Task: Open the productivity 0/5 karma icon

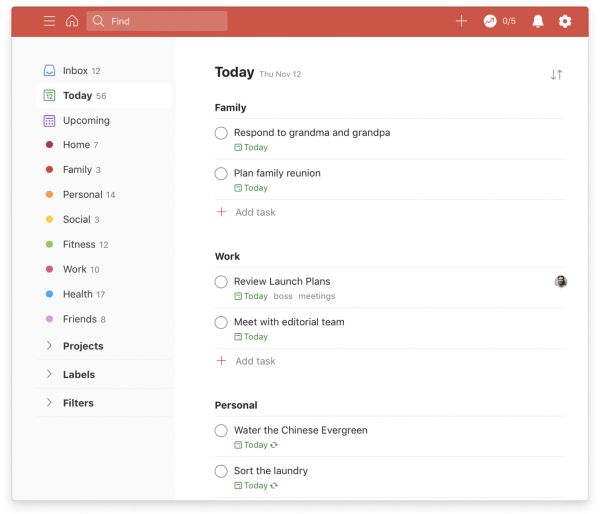Action: click(x=499, y=21)
